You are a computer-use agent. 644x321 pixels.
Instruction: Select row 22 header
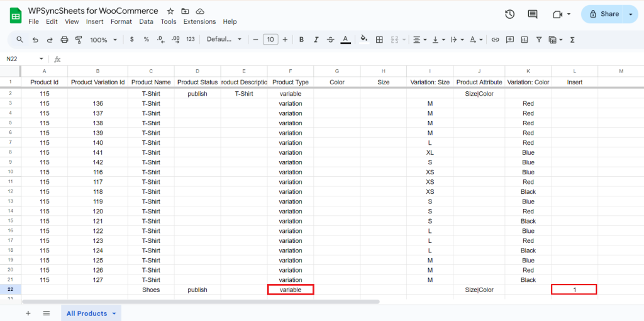pos(11,290)
